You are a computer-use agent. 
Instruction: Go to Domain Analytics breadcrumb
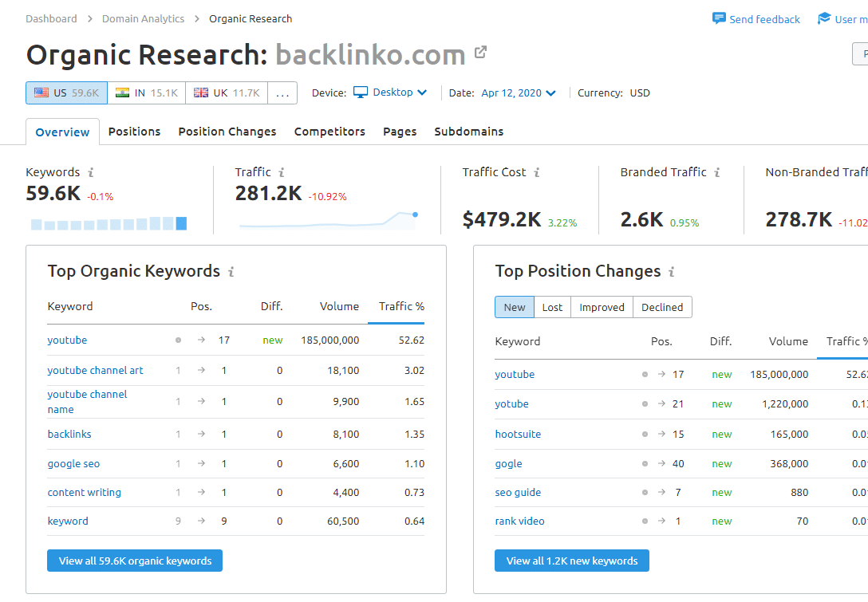(143, 19)
